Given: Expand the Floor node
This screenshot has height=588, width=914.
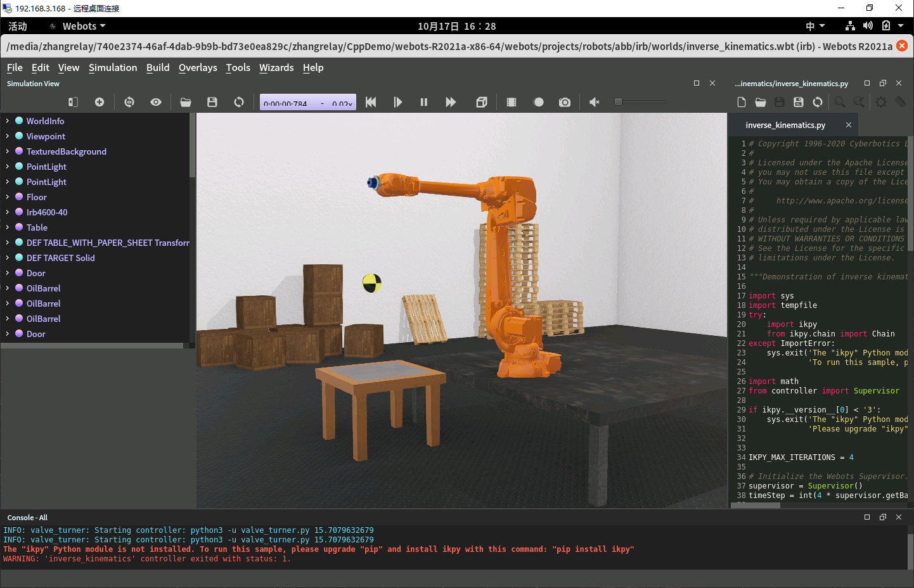Looking at the screenshot, I should click(x=8, y=196).
